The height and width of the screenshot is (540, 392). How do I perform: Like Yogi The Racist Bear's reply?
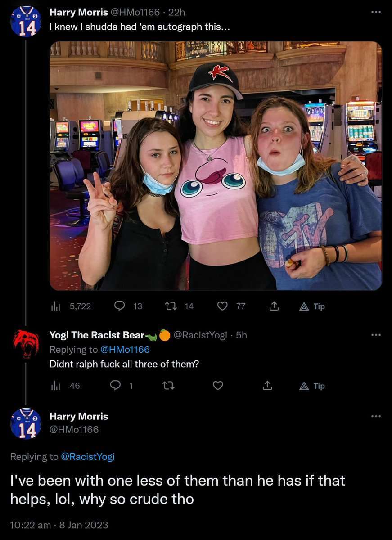coord(218,386)
